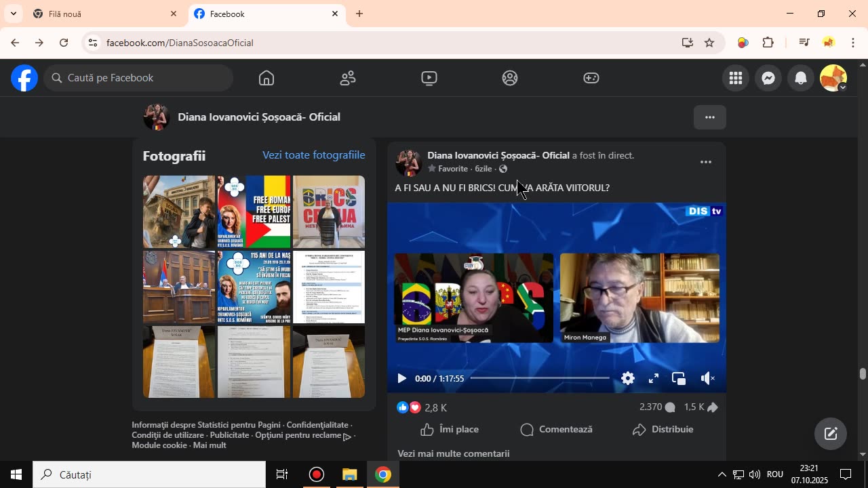Open the new message compose floating button
Viewport: 868px width, 488px height.
[831, 434]
